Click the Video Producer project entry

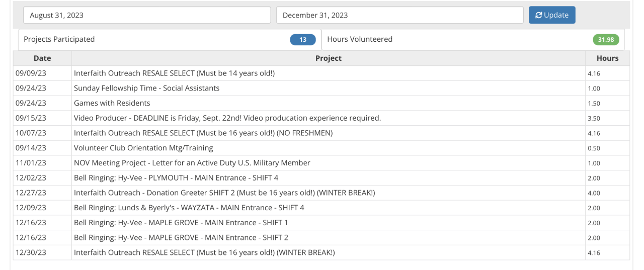pos(227,118)
